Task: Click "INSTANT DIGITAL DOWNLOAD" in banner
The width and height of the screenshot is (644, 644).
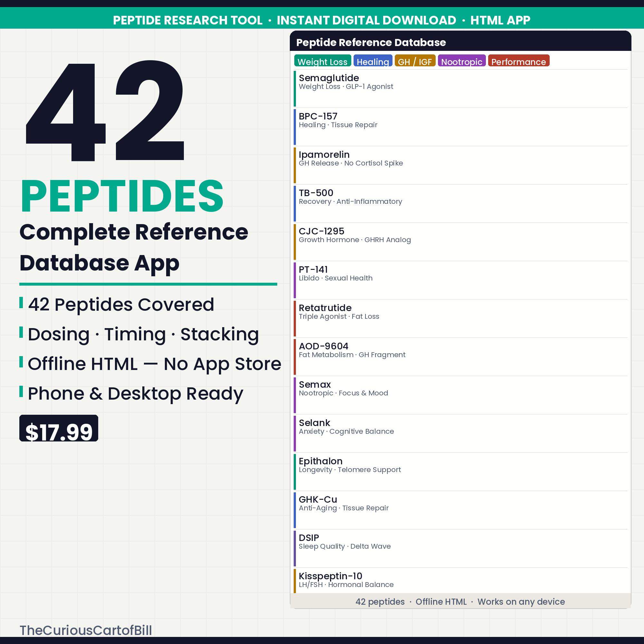Action: [366, 20]
